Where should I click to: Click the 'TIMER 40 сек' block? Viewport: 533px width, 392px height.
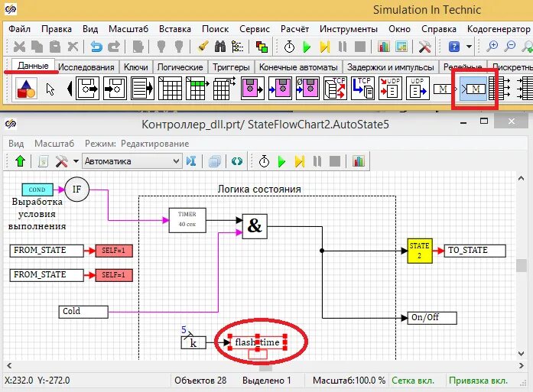(187, 220)
